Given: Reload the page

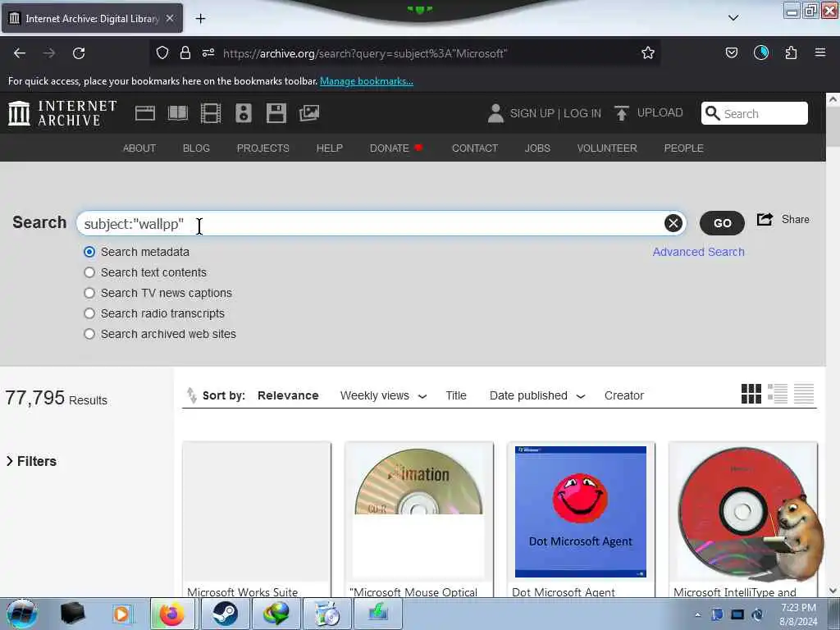Looking at the screenshot, I should [x=79, y=53].
